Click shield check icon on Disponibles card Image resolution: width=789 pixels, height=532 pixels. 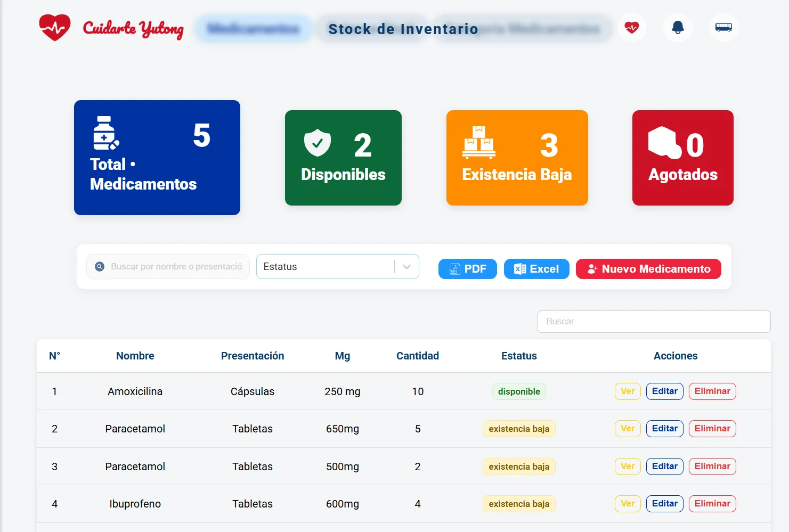[x=318, y=143]
